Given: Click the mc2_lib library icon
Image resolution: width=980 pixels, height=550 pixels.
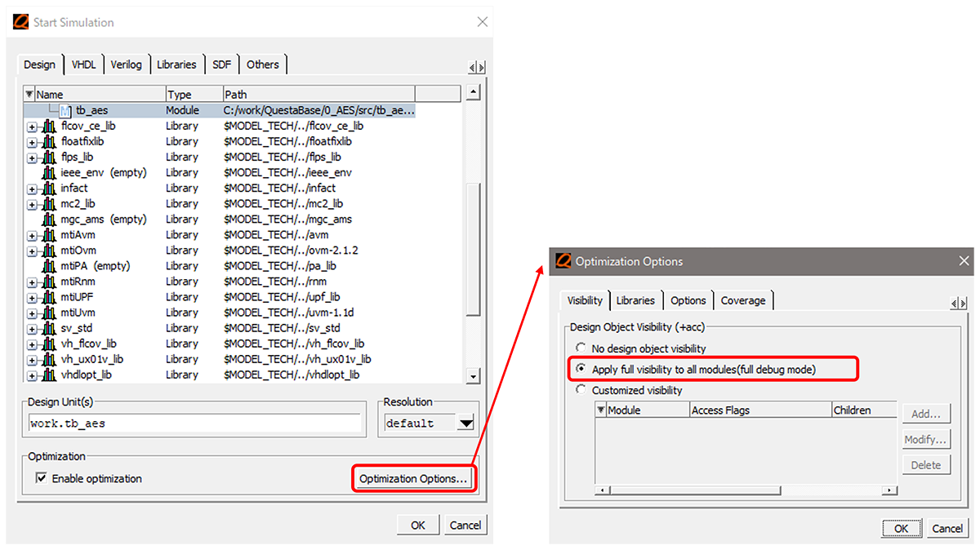Looking at the screenshot, I should tap(48, 204).
